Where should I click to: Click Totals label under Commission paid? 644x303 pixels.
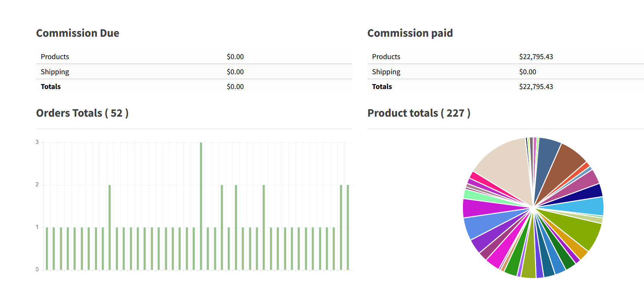pos(382,87)
